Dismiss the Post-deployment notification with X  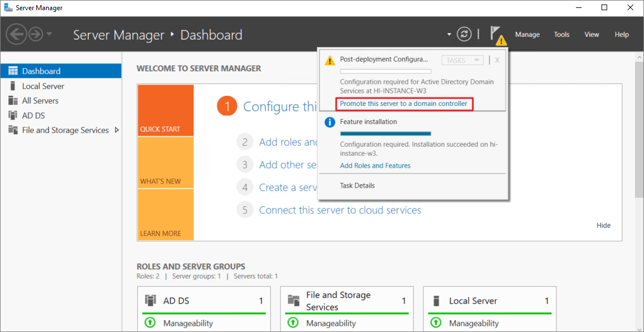click(497, 60)
